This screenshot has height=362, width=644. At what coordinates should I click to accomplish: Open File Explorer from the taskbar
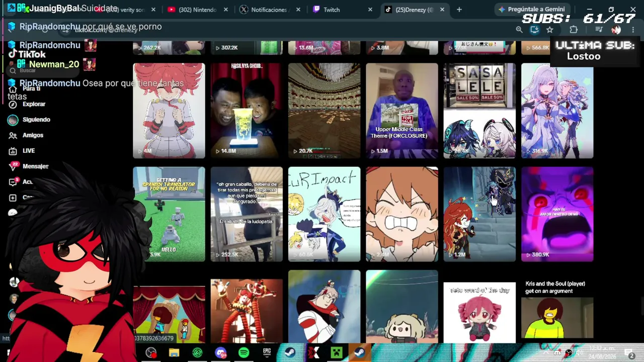coord(174,353)
